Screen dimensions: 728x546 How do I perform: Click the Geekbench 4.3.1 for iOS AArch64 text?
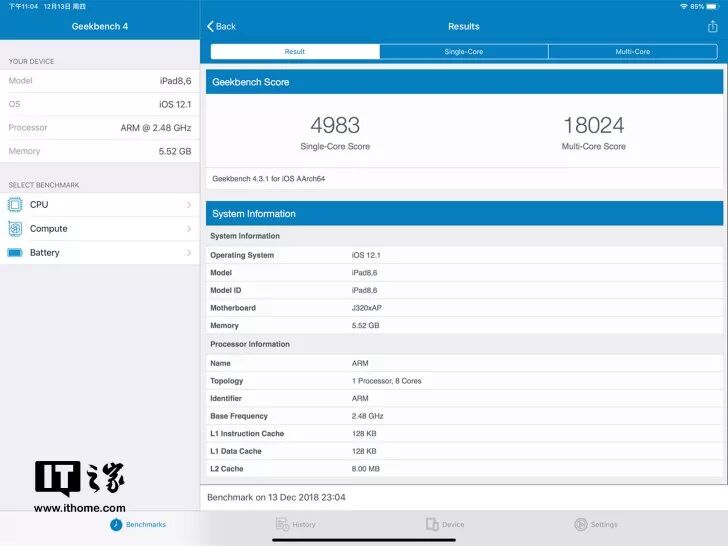[x=268, y=179]
